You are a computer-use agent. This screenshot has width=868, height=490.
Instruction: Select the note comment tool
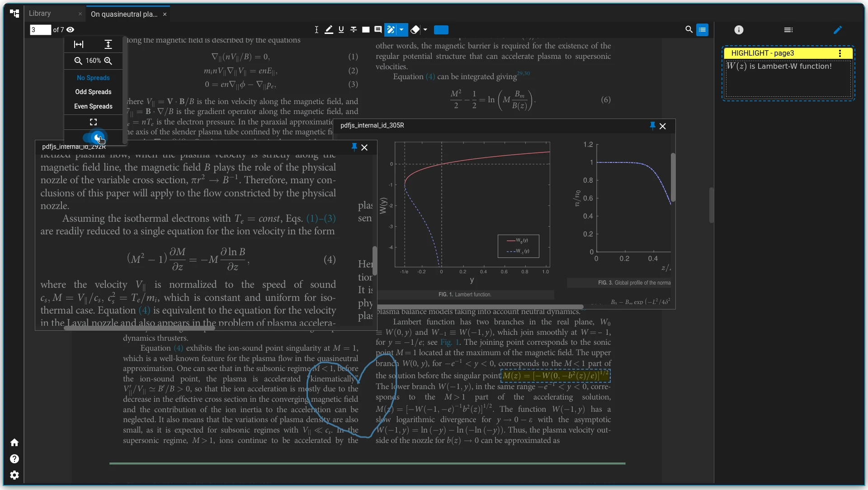click(x=378, y=30)
